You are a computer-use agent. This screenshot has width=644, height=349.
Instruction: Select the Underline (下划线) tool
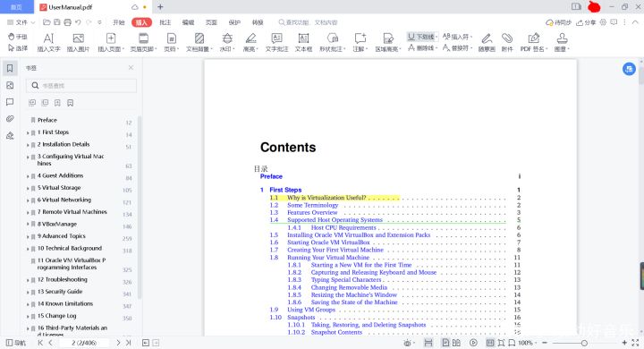422,37
